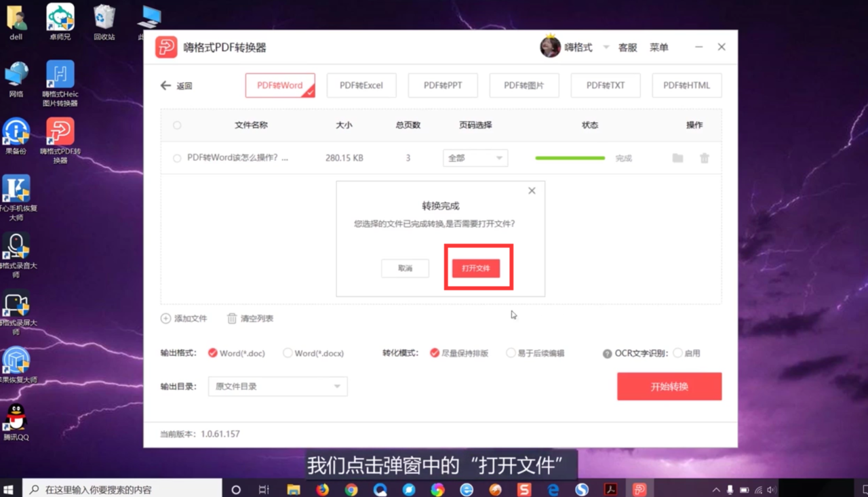Click the OCR help question-mark icon

607,354
